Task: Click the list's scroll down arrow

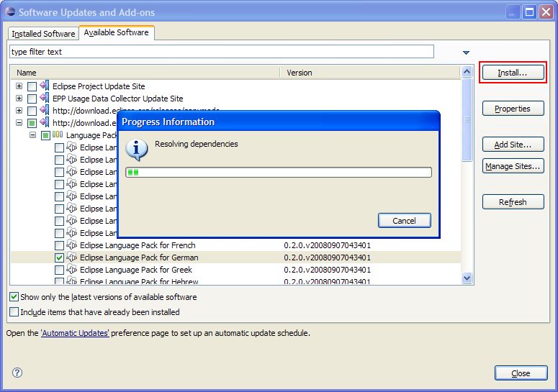Action: (x=467, y=278)
